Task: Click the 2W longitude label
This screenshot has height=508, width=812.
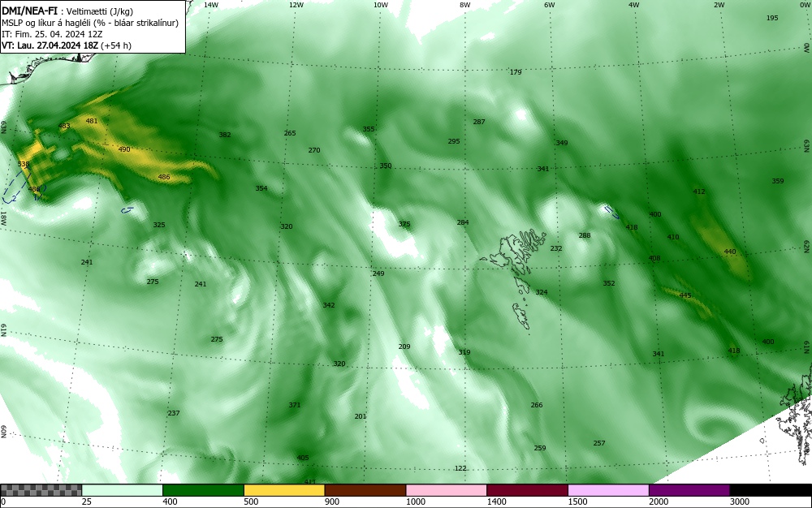Action: tap(719, 5)
